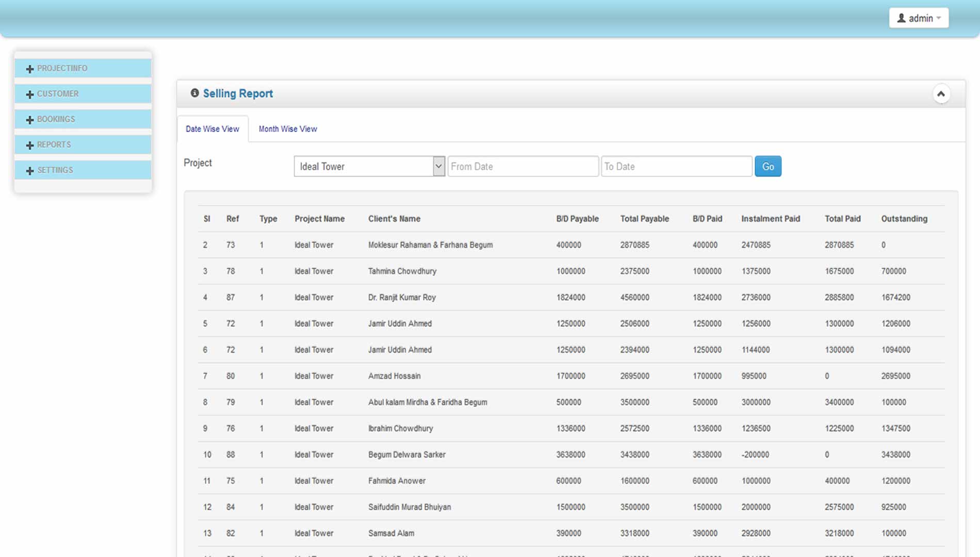
Task: Click the Client's Name column header
Action: tap(394, 219)
